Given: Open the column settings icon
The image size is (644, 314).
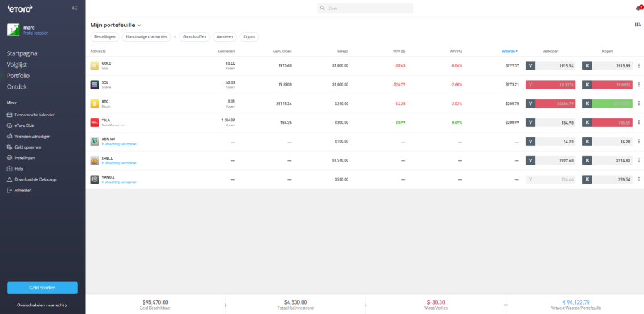Looking at the screenshot, I should pos(638,25).
